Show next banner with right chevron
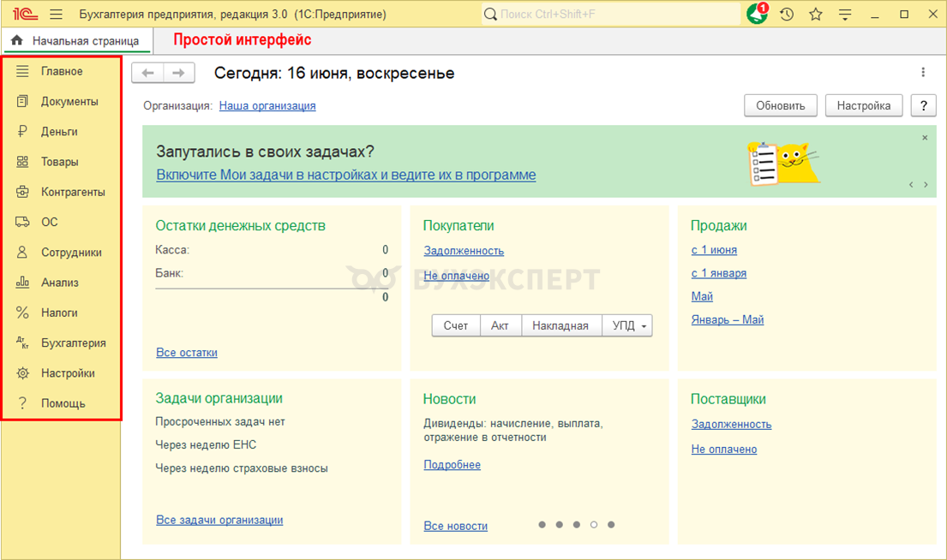Viewport: 947px width, 560px height. 926,185
